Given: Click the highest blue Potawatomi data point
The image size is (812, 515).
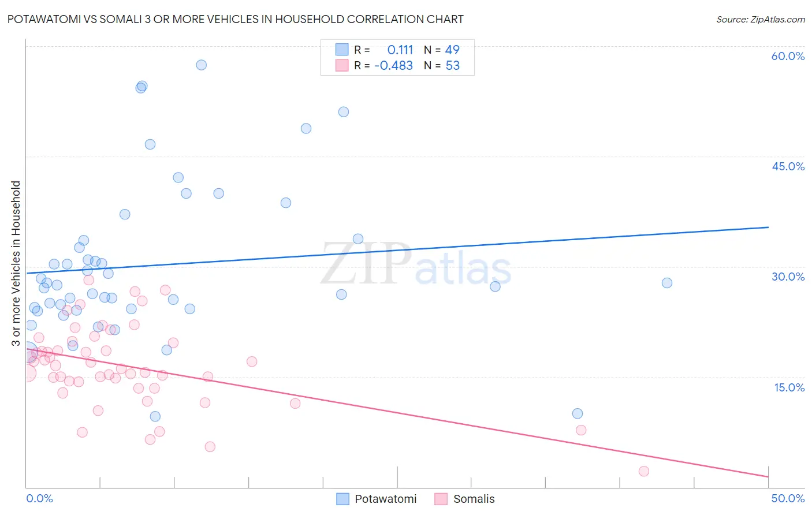Looking at the screenshot, I should coord(202,65).
